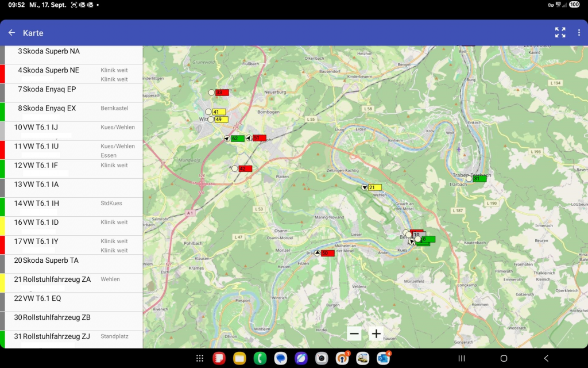588x368 pixels.
Task: Open the app drawer grid icon
Action: 200,358
